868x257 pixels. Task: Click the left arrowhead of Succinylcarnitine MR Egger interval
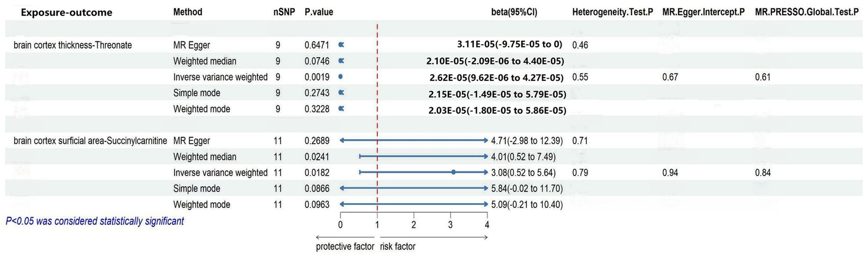click(342, 140)
